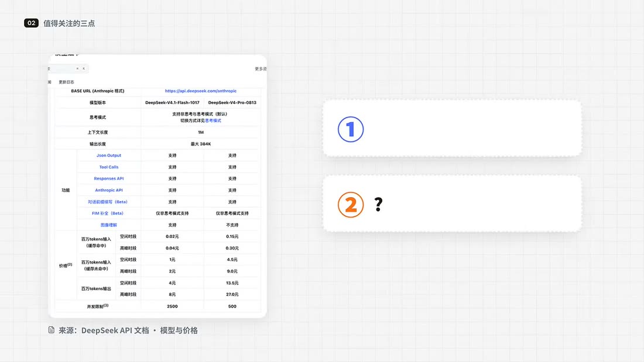
Task: Click the 功能 group label
Action: 66,191
